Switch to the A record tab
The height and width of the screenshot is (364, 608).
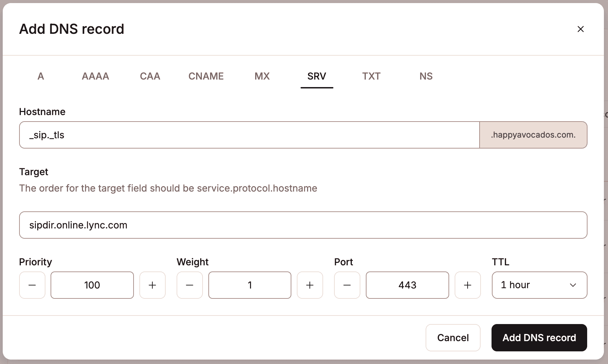coord(41,76)
